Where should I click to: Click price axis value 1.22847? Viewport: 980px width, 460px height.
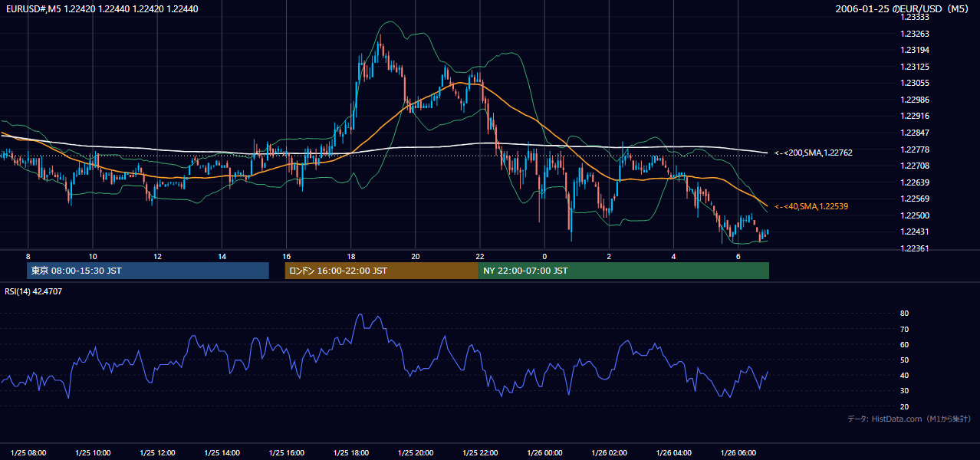(915, 133)
